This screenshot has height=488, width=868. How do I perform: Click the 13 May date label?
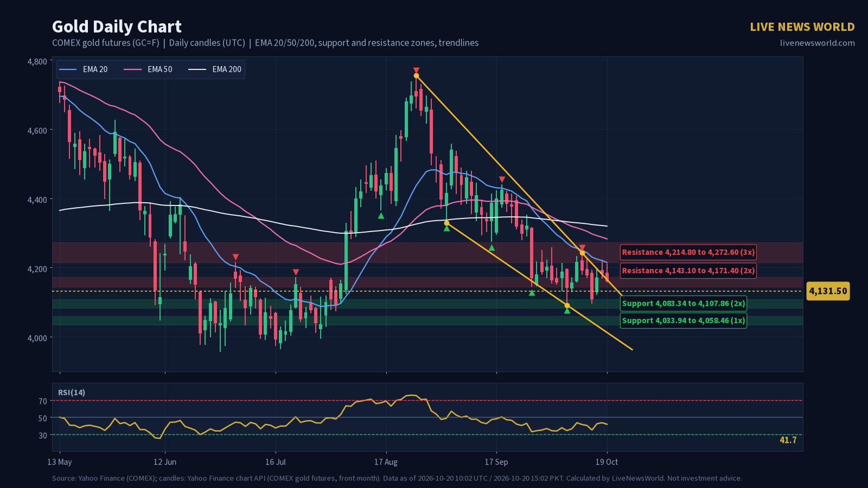click(60, 462)
